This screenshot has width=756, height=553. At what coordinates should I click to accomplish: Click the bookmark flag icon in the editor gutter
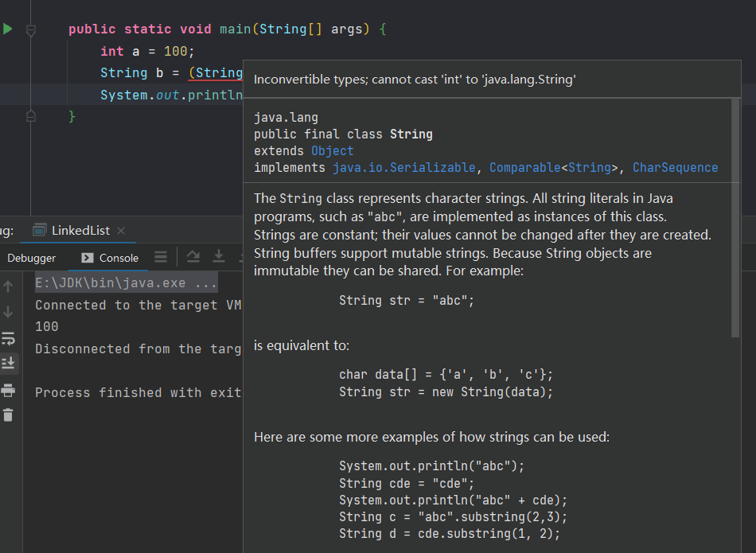pyautogui.click(x=30, y=115)
